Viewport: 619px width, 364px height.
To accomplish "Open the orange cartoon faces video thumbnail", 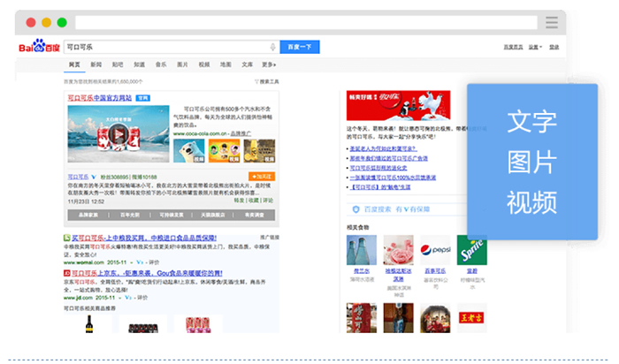I will pyautogui.click(x=225, y=151).
